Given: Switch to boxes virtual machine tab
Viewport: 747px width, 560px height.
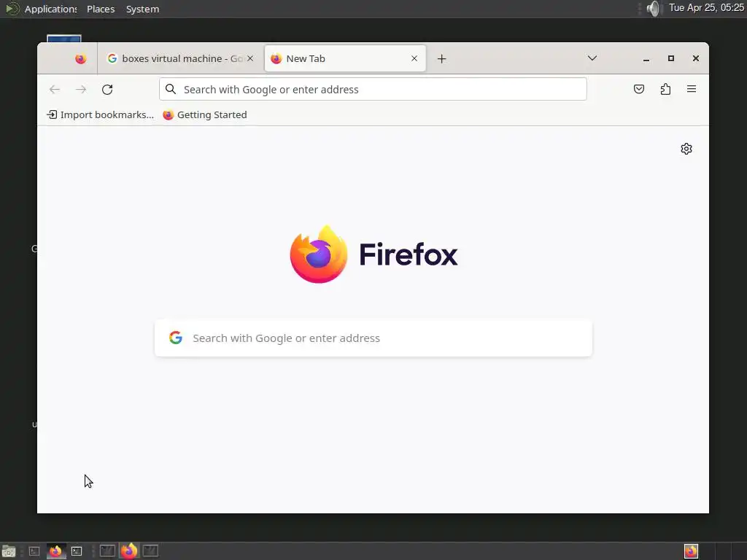Looking at the screenshot, I should (x=181, y=58).
